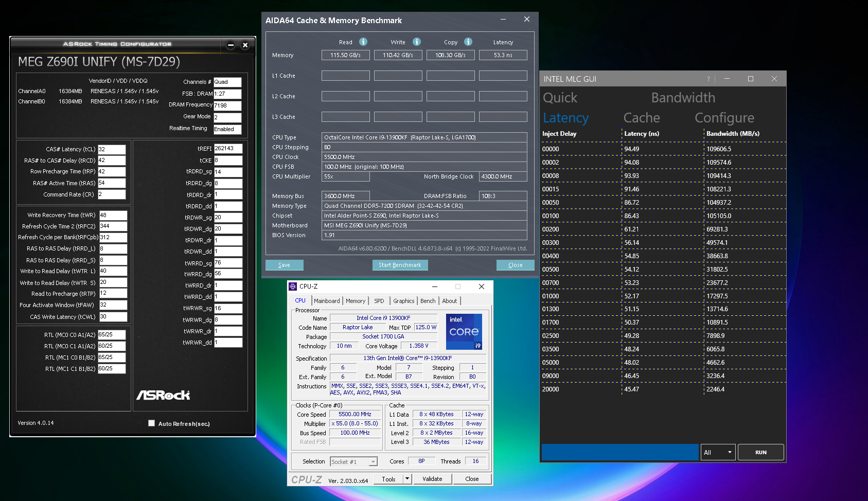The height and width of the screenshot is (501, 868).
Task: Click the Read info icon in AIDA64
Action: click(363, 42)
